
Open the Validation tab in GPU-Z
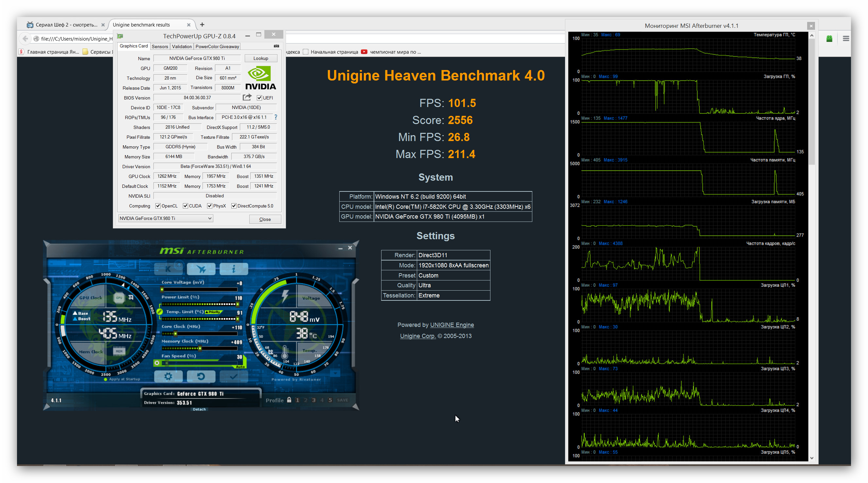(x=182, y=46)
